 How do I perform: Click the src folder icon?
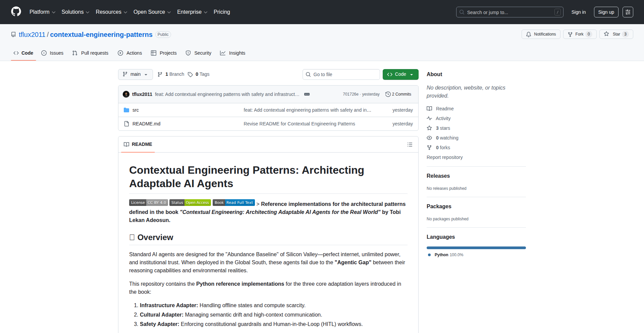(126, 110)
